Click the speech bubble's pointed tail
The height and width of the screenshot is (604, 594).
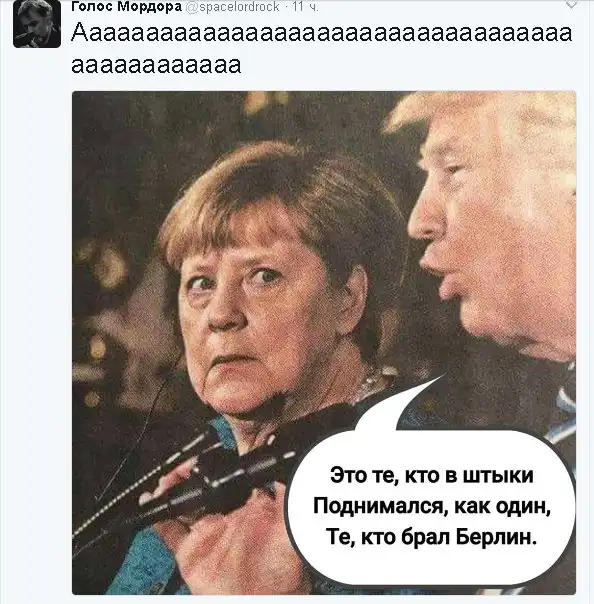click(401, 404)
